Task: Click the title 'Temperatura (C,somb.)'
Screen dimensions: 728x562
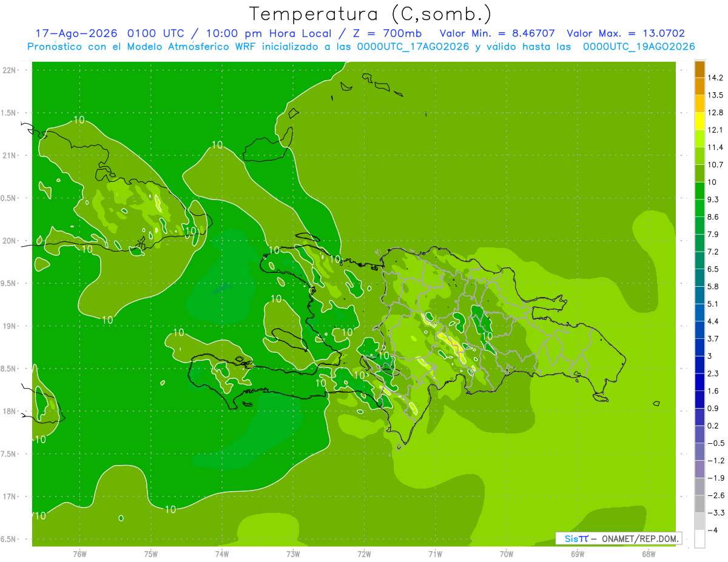Action: (x=370, y=14)
